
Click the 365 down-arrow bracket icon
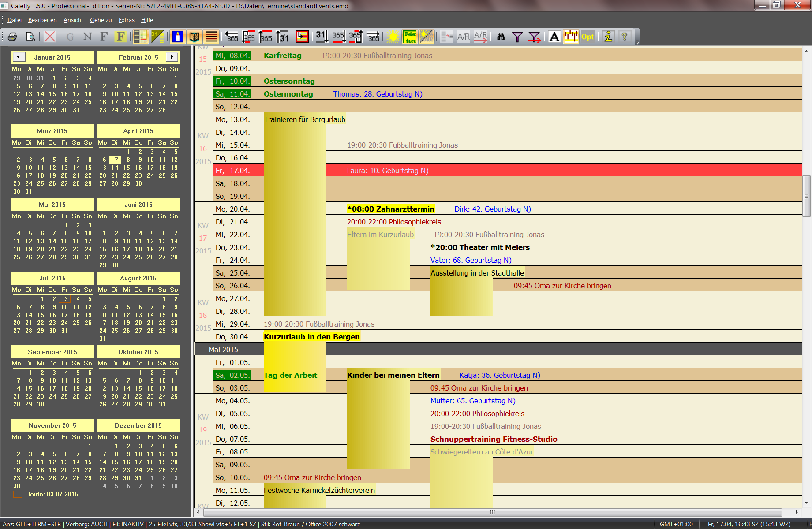[248, 37]
